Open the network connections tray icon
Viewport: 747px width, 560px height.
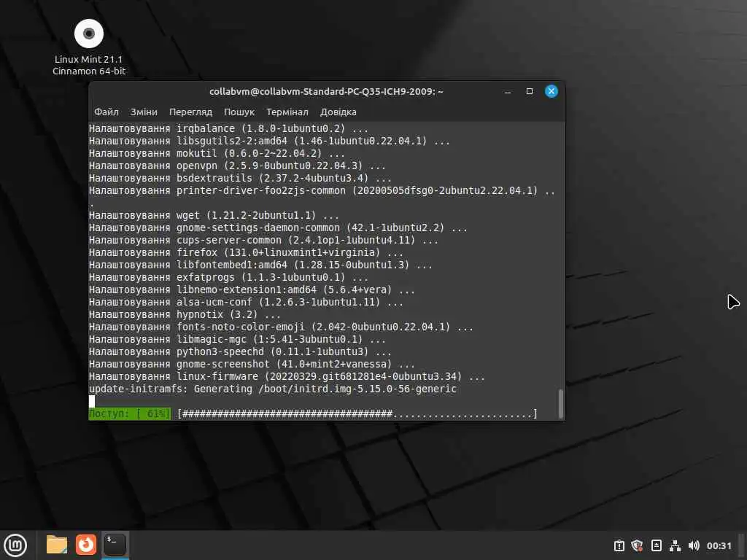pyautogui.click(x=675, y=545)
